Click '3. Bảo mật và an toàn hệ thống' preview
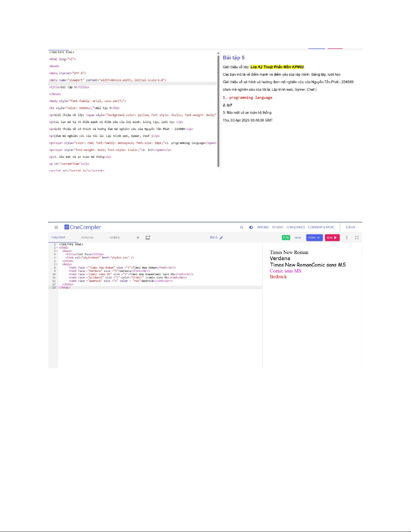411x532 pixels. 247,113
